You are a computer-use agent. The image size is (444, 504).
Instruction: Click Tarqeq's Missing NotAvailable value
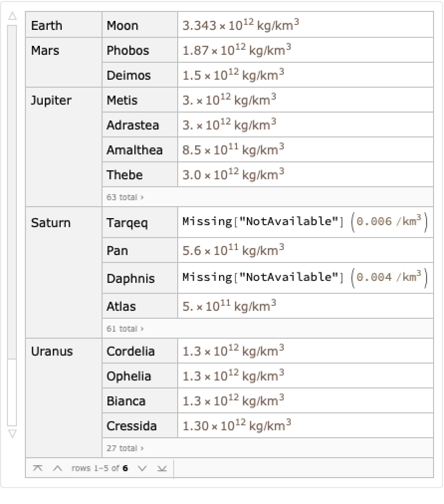[263, 222]
